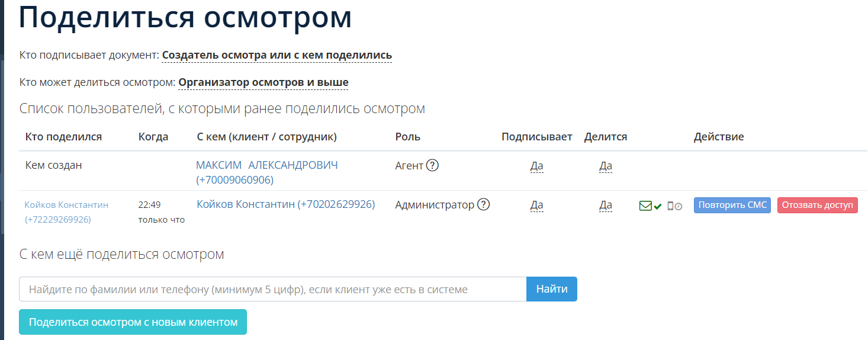This screenshot has height=340, width=868.
Task: Click 'Поделиться осмотром с новым клиентом' button
Action: tap(133, 322)
